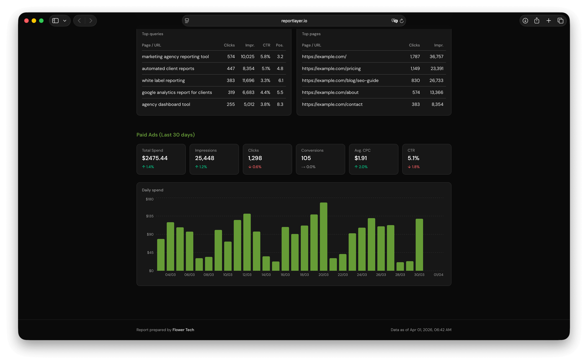
Task: Click the Daily spend chart title
Action: [153, 190]
